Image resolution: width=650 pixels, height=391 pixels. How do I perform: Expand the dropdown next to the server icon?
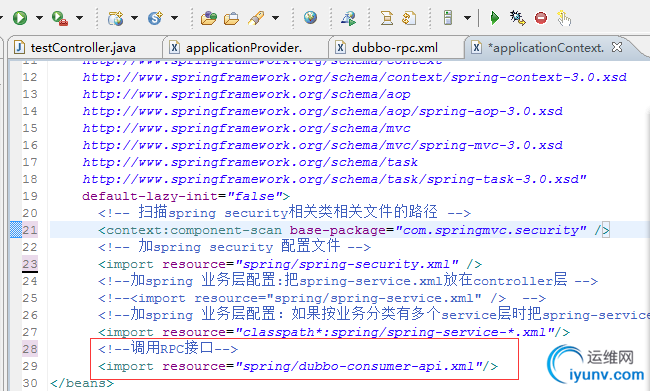pos(467,18)
